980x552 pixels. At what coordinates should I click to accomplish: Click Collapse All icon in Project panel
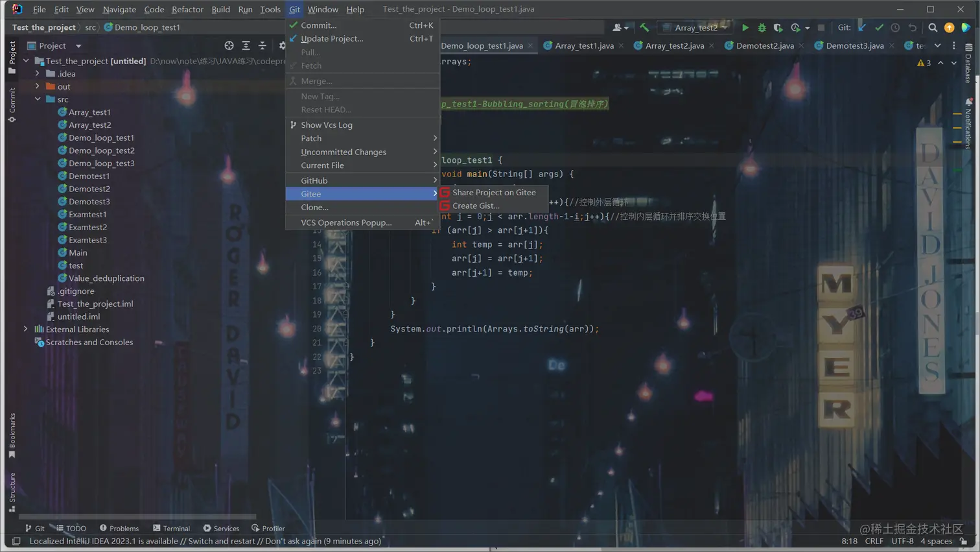[262, 45]
